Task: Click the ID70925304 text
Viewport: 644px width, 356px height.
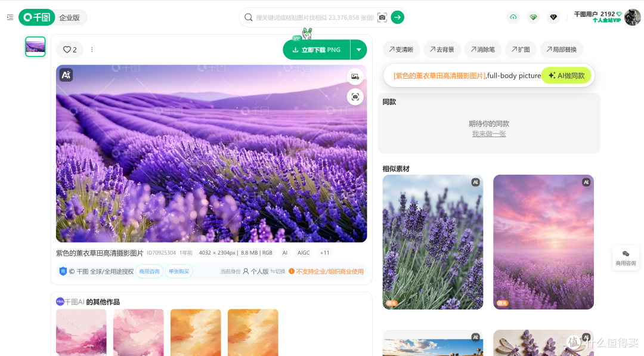Action: coord(161,253)
